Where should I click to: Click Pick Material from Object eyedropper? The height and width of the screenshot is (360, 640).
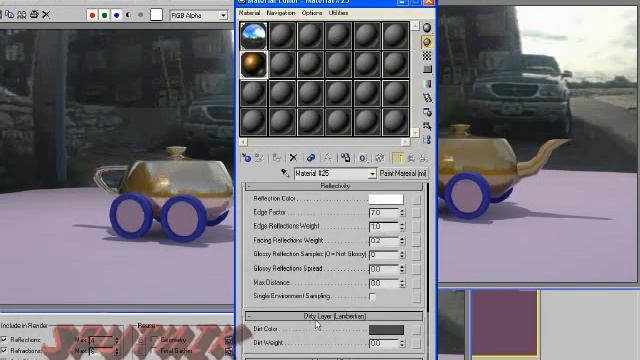285,173
